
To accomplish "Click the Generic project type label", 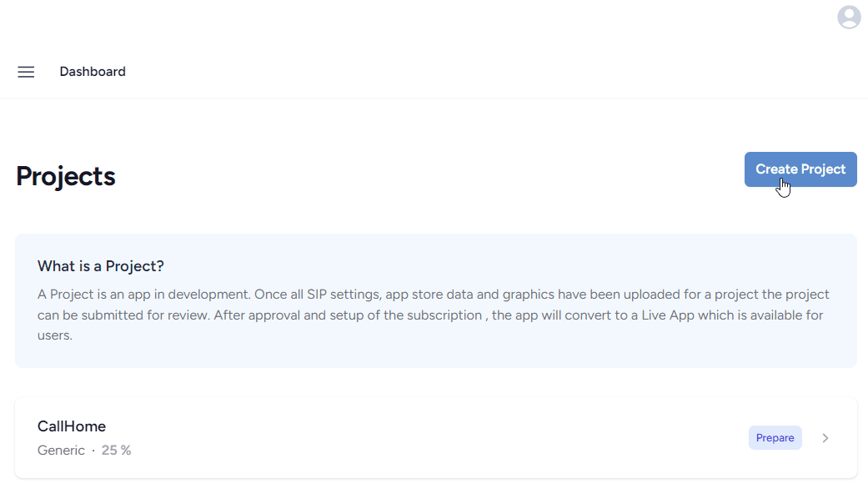I will pyautogui.click(x=61, y=451).
